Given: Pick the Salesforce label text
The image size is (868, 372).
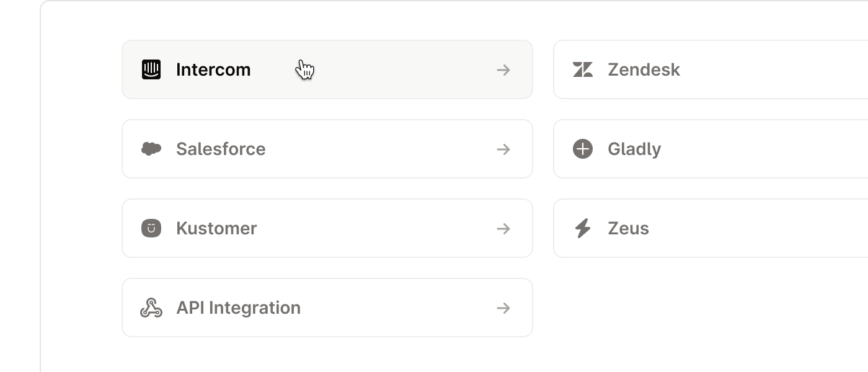Looking at the screenshot, I should [x=221, y=149].
